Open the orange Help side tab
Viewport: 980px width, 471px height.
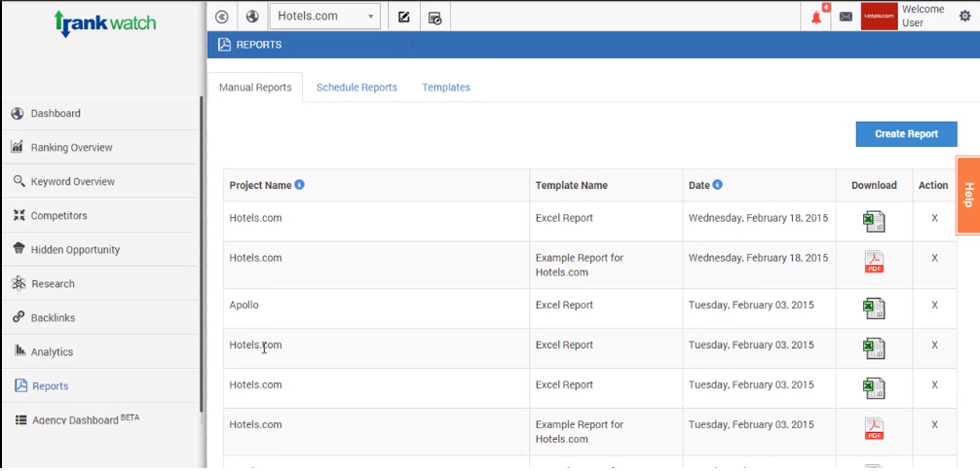click(967, 195)
